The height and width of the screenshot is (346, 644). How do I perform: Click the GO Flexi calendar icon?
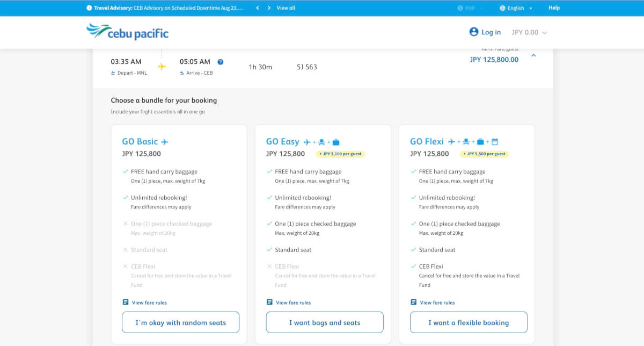tap(495, 142)
